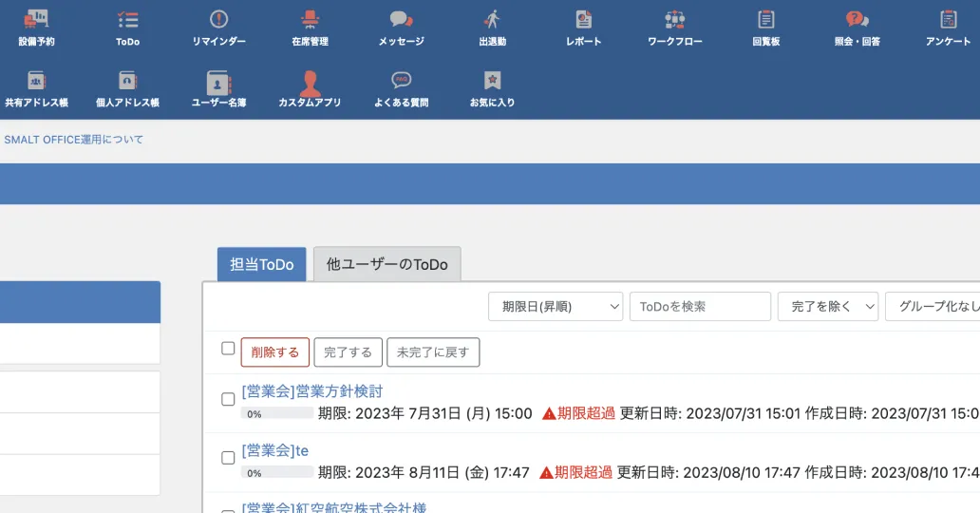
Task: Open the 在席管理 presence management icon
Action: click(310, 27)
